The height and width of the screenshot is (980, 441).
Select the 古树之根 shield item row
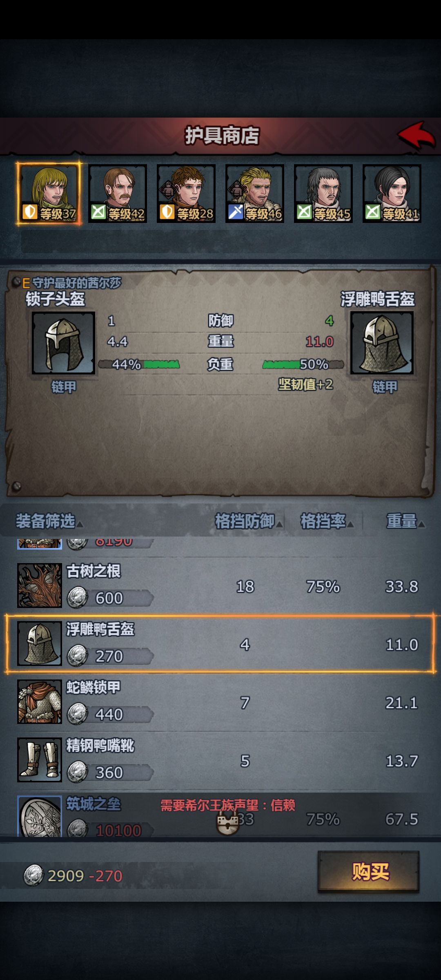tap(220, 586)
